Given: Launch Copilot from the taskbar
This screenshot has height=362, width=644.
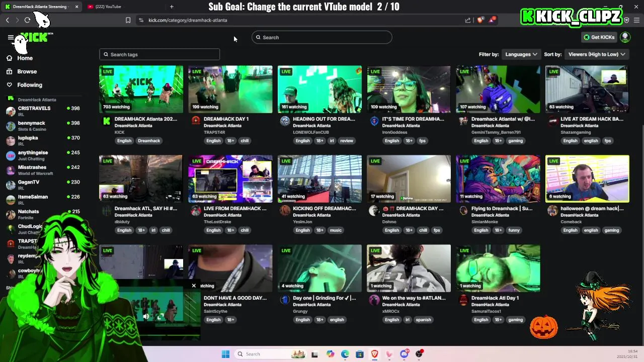Looking at the screenshot, I should coord(330,354).
